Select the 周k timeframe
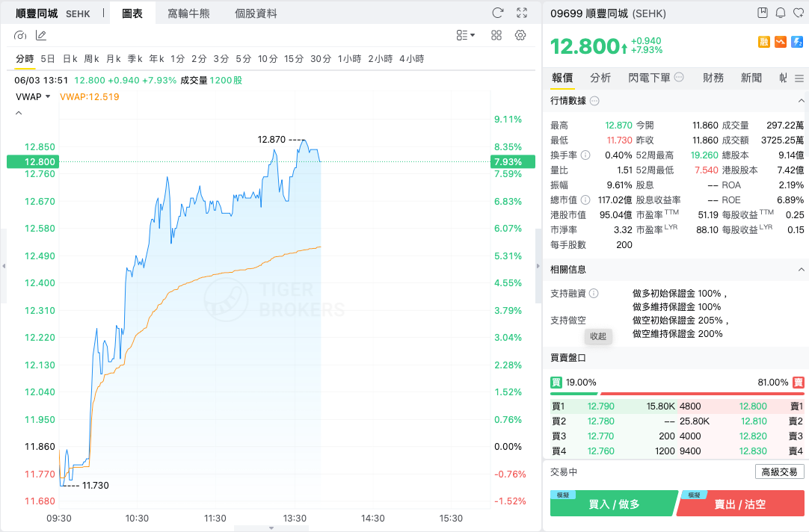The height and width of the screenshot is (532, 809). pyautogui.click(x=92, y=59)
